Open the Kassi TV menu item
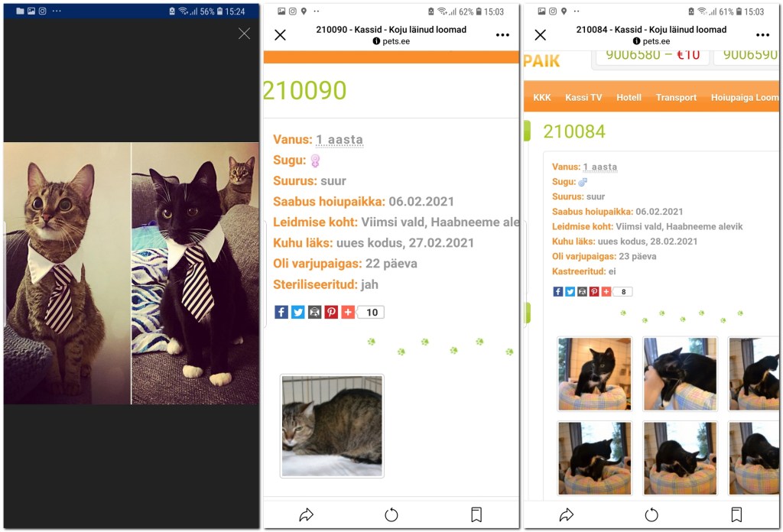The height and width of the screenshot is (532, 783). click(583, 97)
